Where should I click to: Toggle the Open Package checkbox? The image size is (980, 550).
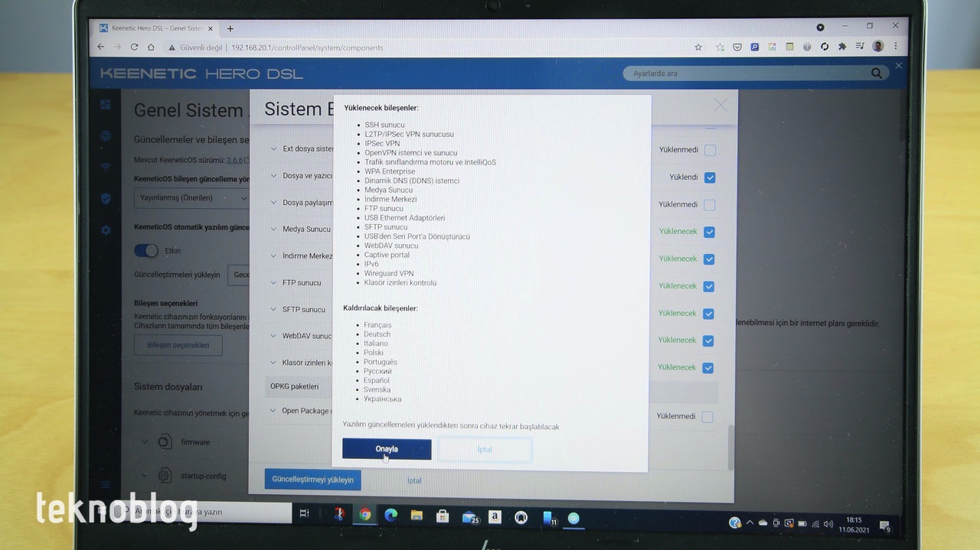tap(707, 417)
